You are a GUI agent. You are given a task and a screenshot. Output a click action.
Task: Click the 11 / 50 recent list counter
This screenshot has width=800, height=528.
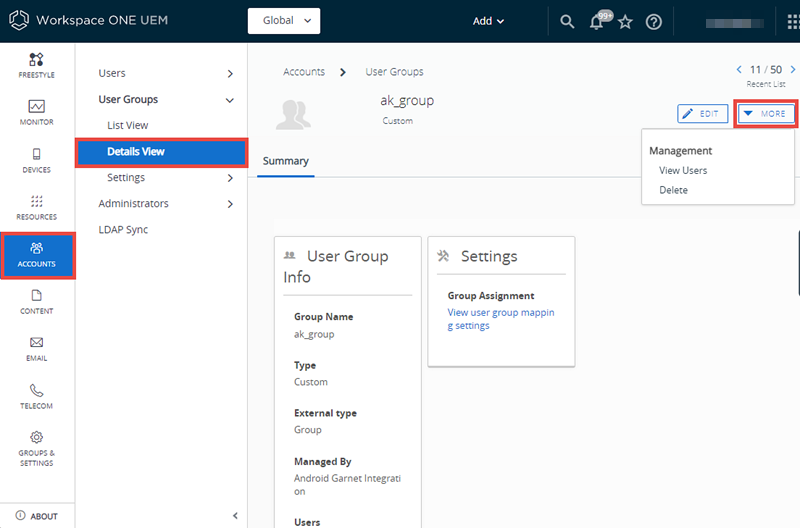766,69
